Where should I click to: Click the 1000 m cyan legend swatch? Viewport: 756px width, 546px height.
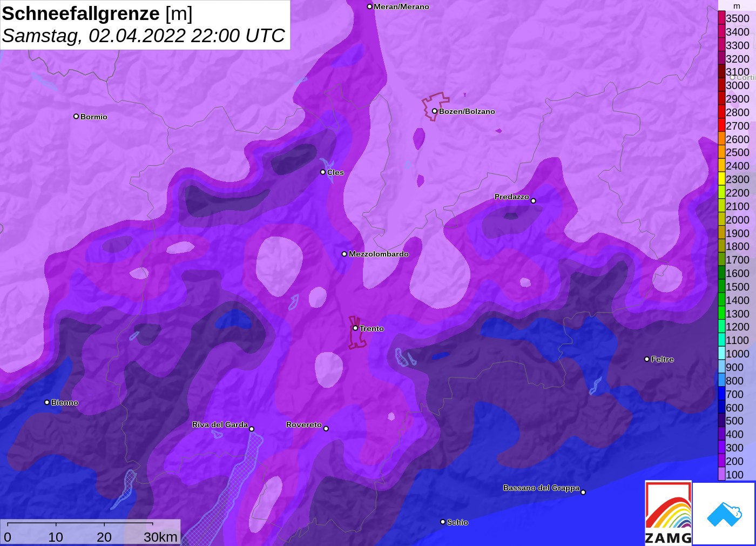721,353
